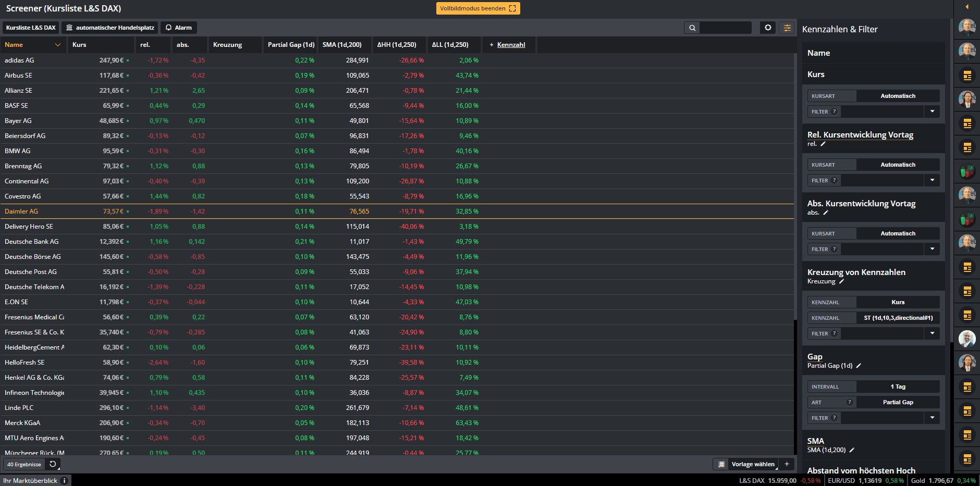Edit the SMA (1d,200) label pencil
The width and height of the screenshot is (980, 486).
point(852,450)
